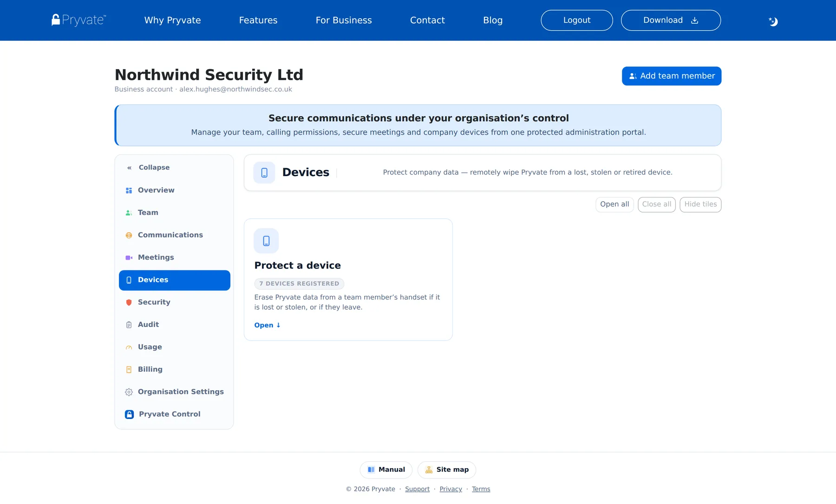Click the Communications globe icon in the sidebar

pyautogui.click(x=129, y=236)
